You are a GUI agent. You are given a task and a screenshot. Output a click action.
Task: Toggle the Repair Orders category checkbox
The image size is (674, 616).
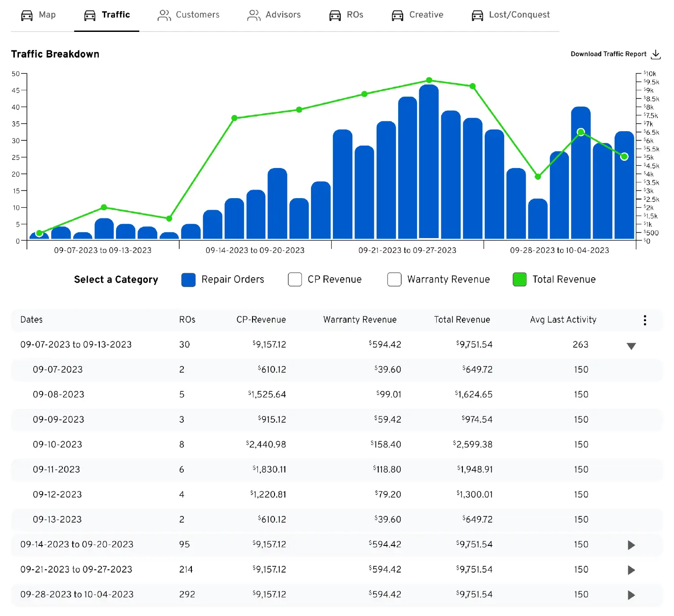pyautogui.click(x=188, y=279)
